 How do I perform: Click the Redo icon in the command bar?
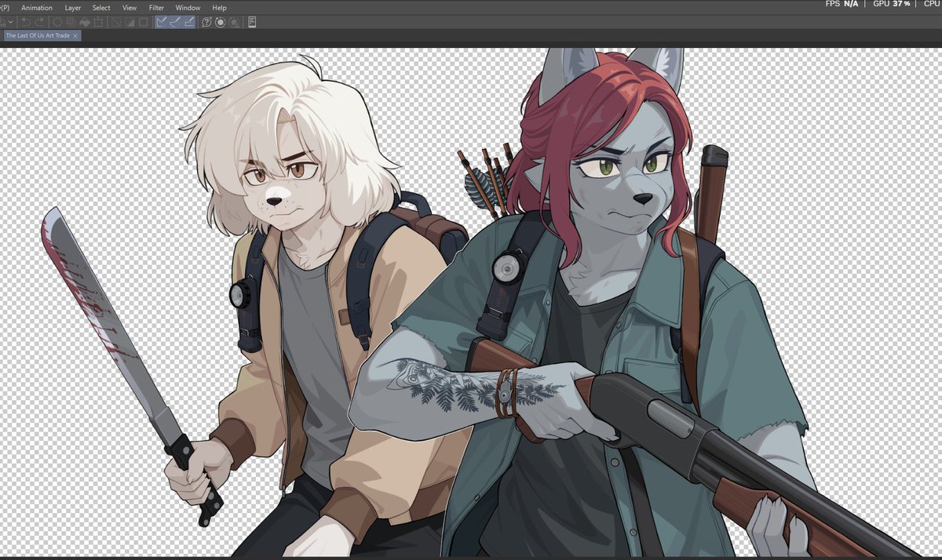pyautogui.click(x=38, y=23)
